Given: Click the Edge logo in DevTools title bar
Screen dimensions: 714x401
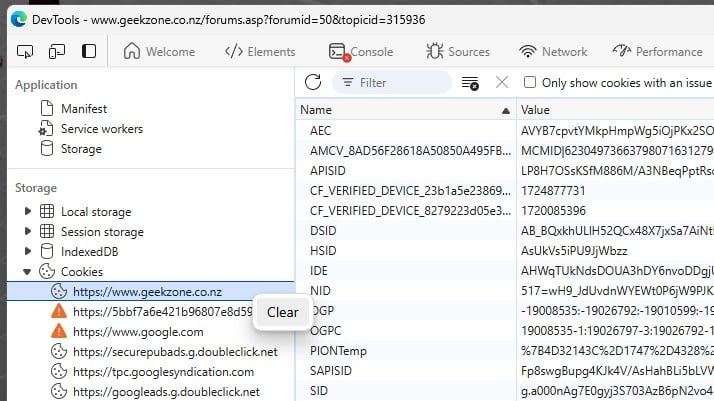Looking at the screenshot, I should 19,20.
